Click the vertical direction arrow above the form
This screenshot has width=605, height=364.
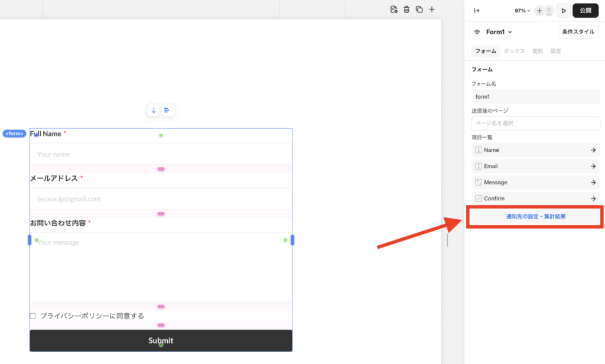[154, 110]
